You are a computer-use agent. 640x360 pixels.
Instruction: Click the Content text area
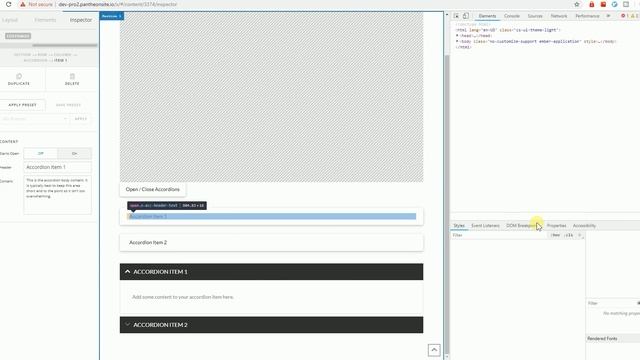point(58,195)
